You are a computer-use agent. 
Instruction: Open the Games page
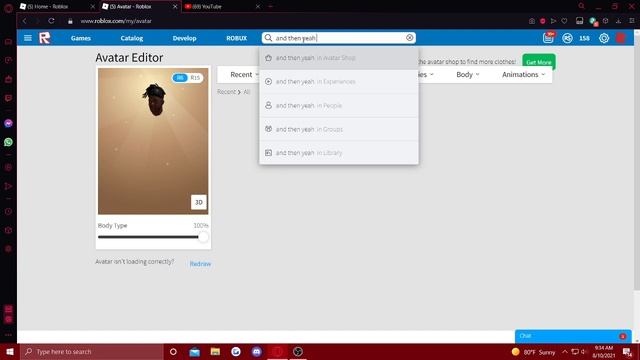pos(81,38)
